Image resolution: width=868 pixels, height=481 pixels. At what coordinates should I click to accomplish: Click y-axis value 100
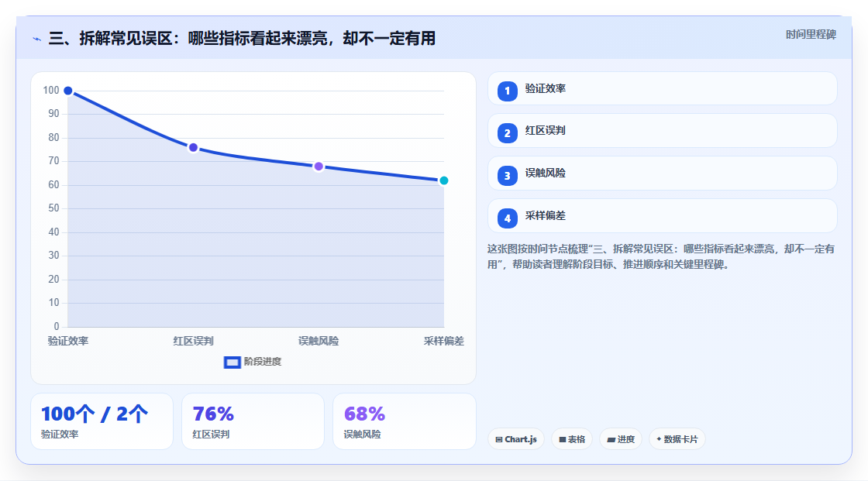coord(51,90)
